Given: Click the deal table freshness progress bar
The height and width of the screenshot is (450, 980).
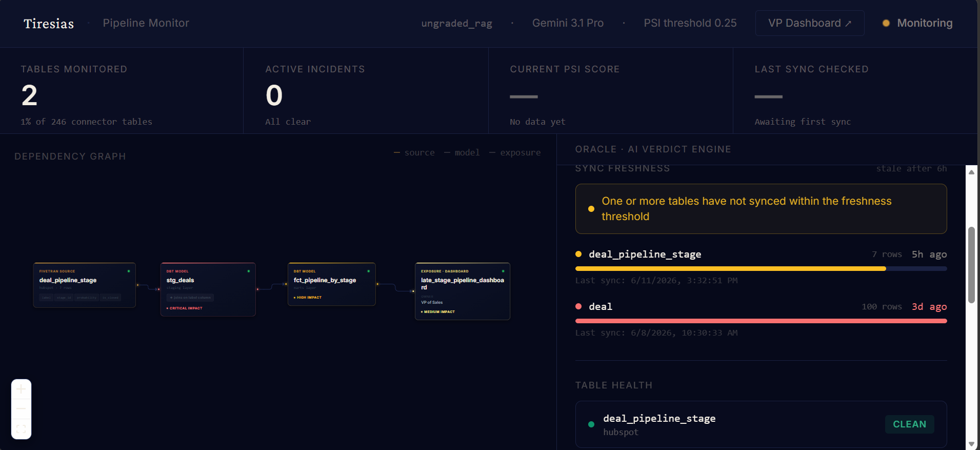Looking at the screenshot, I should (761, 321).
